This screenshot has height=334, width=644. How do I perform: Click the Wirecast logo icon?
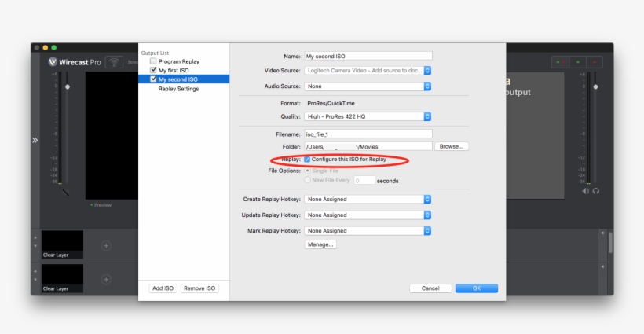click(x=53, y=62)
